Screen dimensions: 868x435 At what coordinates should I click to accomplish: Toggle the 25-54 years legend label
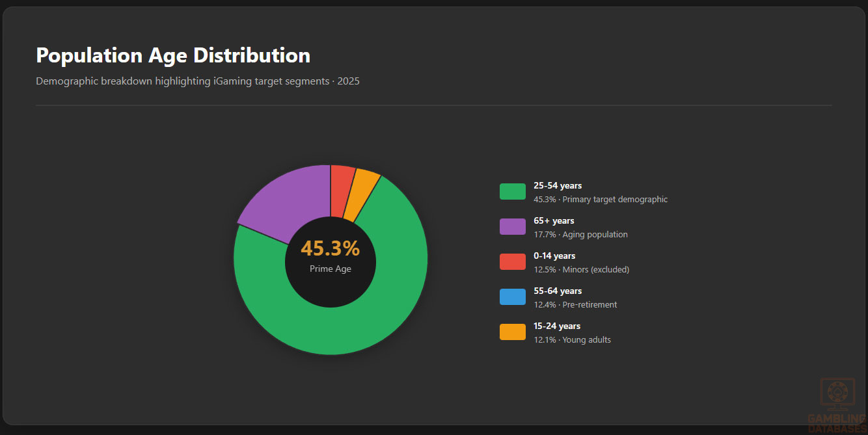coord(558,186)
